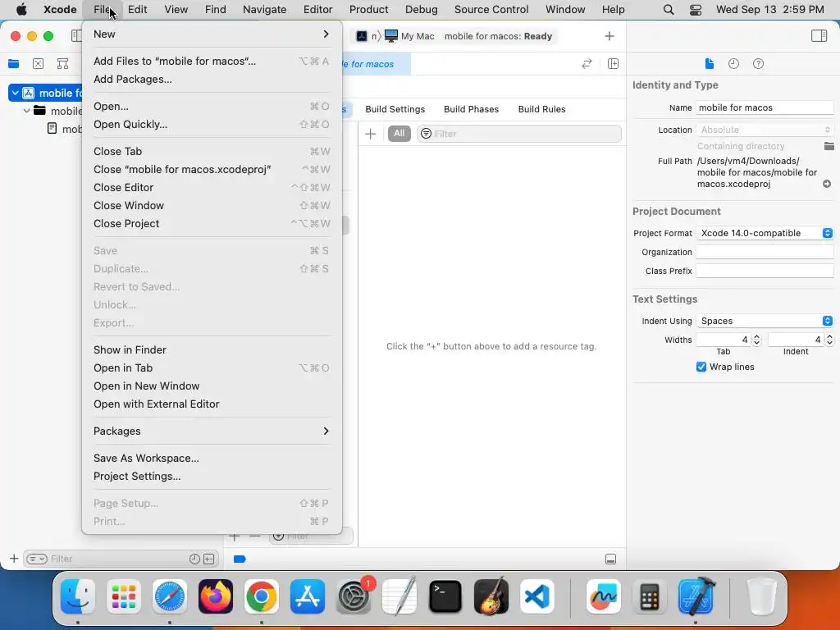Click the editor navigation swap arrows icon
The width and height of the screenshot is (840, 630).
pyautogui.click(x=587, y=64)
